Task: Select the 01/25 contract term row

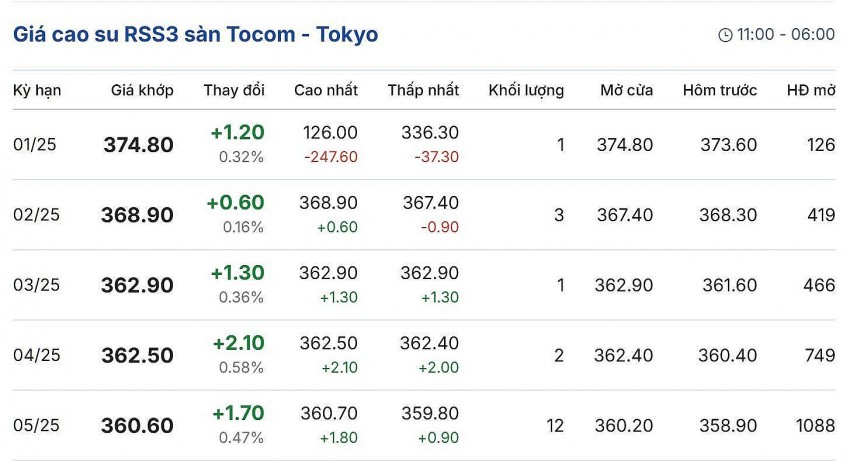Action: click(35, 145)
